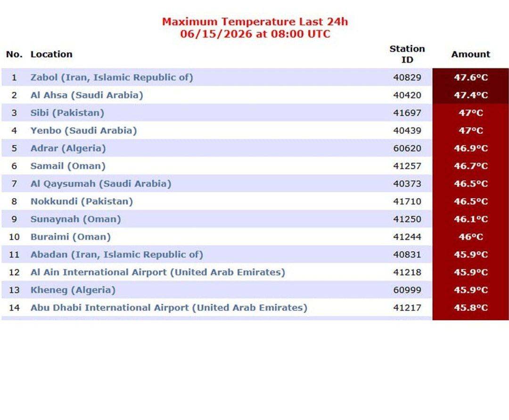Click the No. column header
The image size is (509, 420).
[14, 54]
